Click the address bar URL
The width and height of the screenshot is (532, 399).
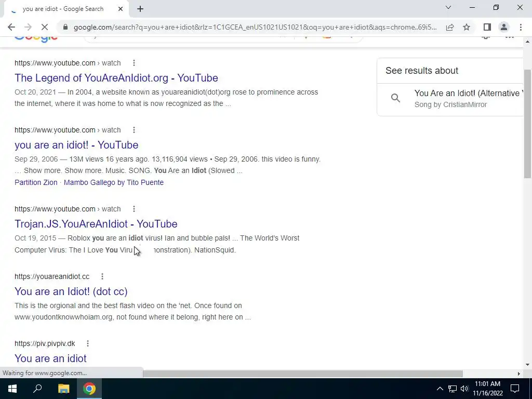point(255,27)
